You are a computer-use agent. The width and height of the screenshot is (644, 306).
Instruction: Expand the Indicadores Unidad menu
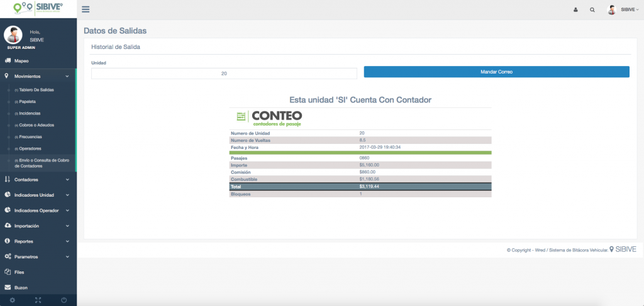[x=38, y=195]
